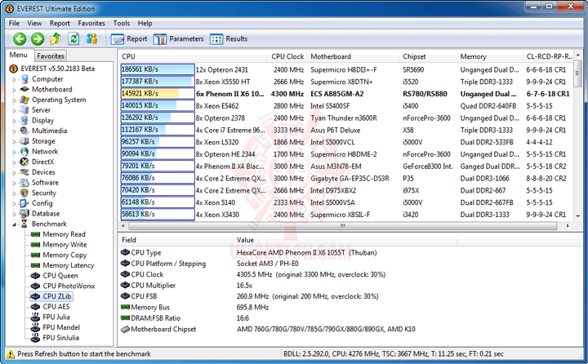This screenshot has height=364, width=588.
Task: Select the Security shield icon in tree
Action: [24, 193]
